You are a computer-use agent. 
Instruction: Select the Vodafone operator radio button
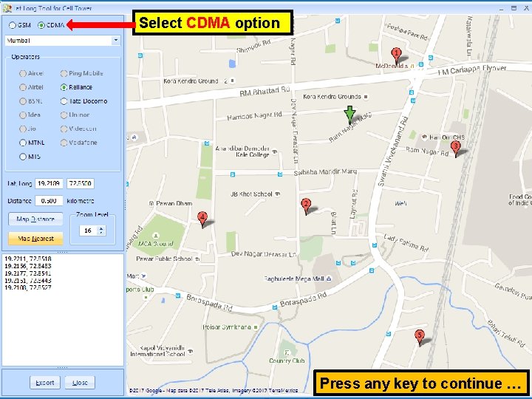pos(64,143)
